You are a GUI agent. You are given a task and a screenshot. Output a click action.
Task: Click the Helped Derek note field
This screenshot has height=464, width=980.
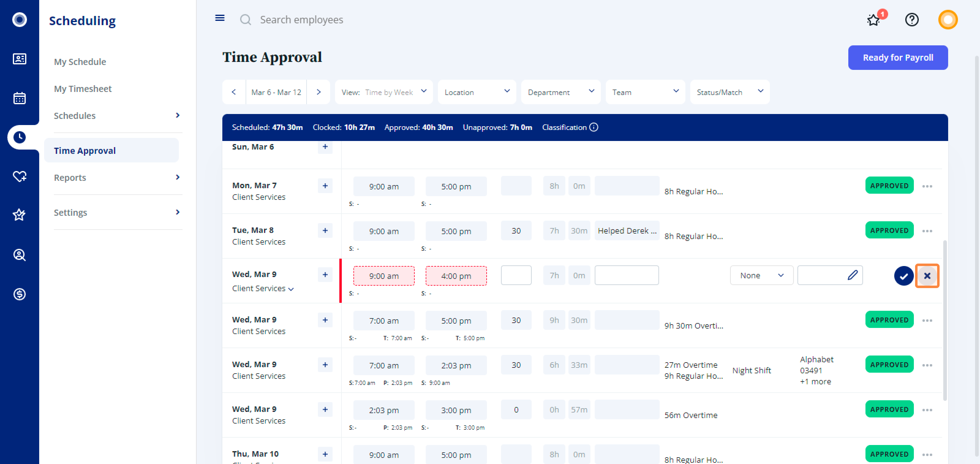[x=627, y=231]
